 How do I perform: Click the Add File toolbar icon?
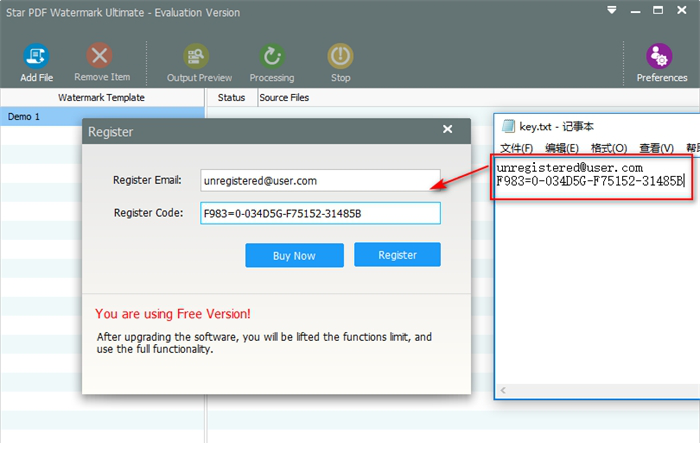pos(36,56)
